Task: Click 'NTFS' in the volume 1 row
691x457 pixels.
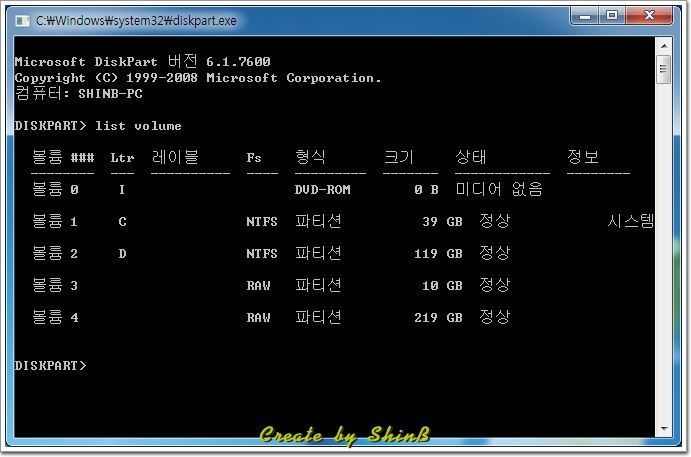Action: 262,222
